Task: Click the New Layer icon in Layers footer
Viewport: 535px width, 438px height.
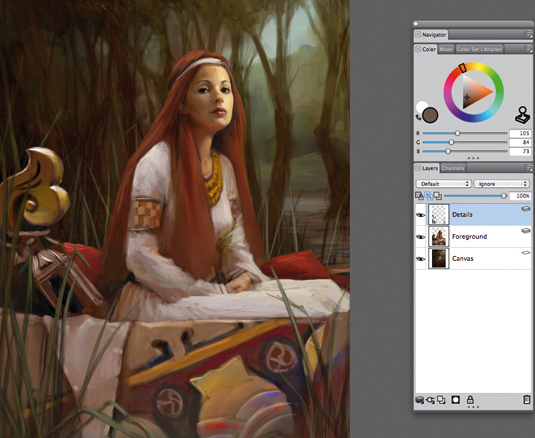Action: (x=420, y=399)
